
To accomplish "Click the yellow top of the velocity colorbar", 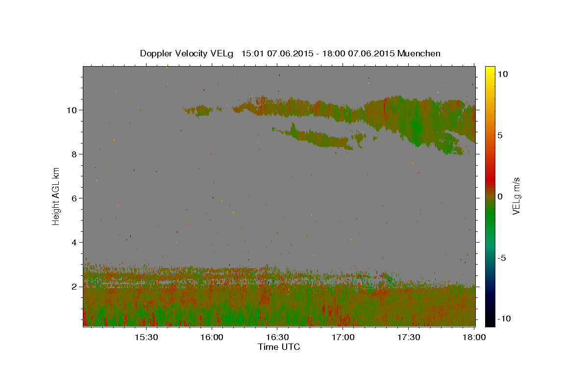I will 490,71.
